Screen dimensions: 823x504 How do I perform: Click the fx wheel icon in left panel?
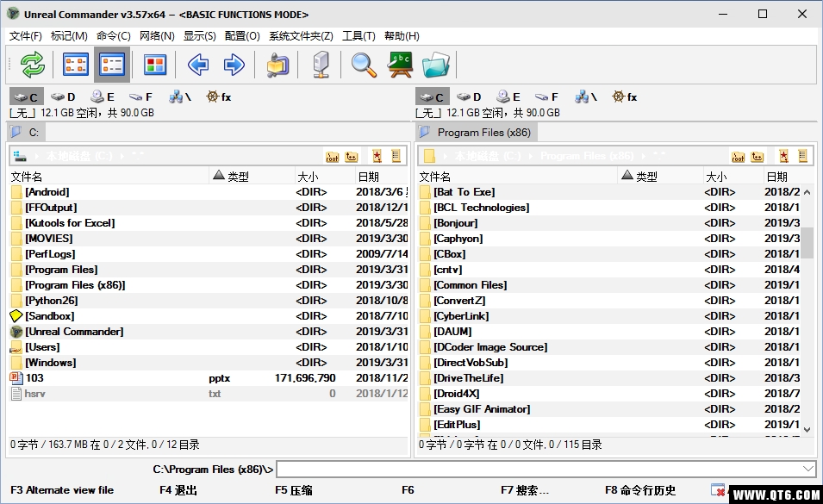pos(219,97)
